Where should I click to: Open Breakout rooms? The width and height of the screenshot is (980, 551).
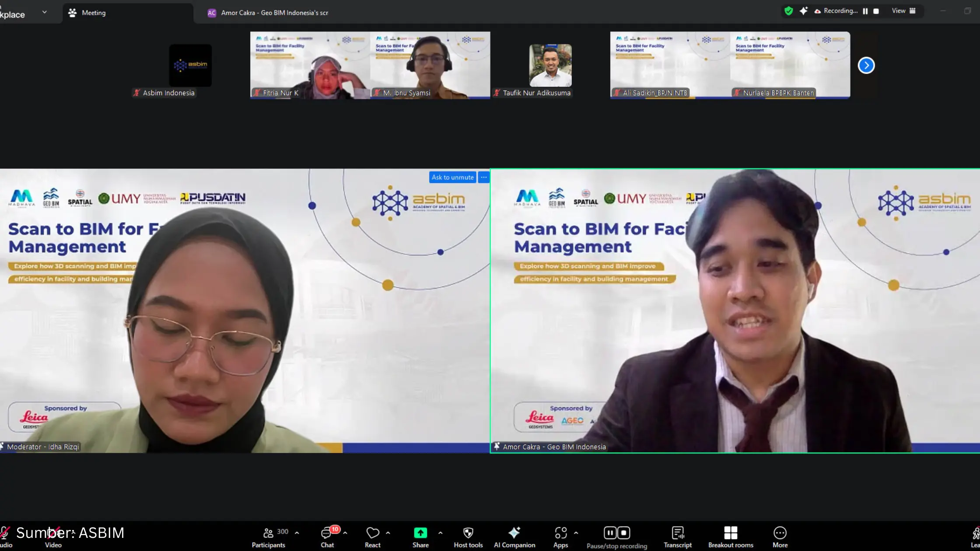[730, 537]
